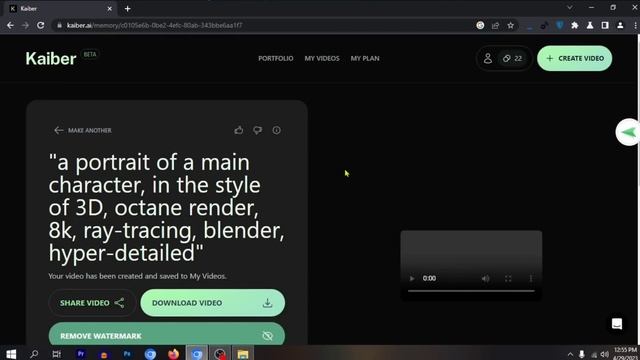The image size is (640, 360).
Task: Click Remove Watermark button
Action: pyautogui.click(x=167, y=334)
